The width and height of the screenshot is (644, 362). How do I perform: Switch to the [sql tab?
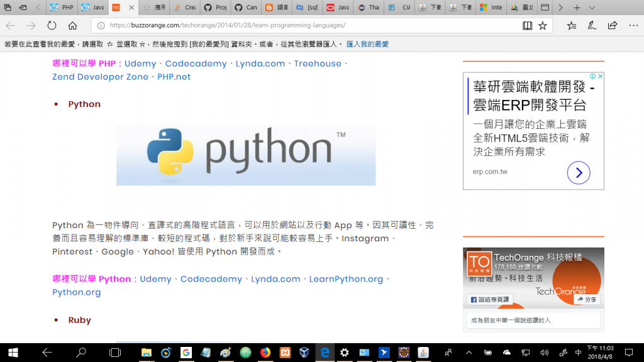(x=308, y=8)
